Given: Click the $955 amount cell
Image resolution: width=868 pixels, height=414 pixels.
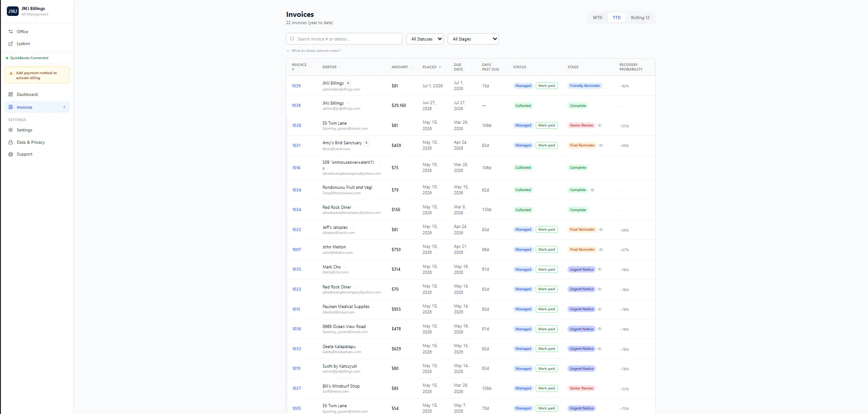Looking at the screenshot, I should 396,309.
